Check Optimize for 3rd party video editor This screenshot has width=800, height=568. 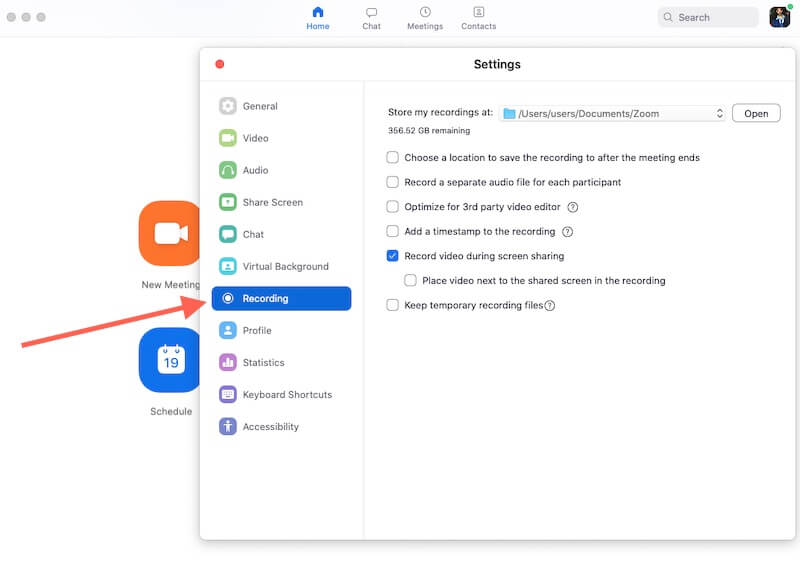392,207
